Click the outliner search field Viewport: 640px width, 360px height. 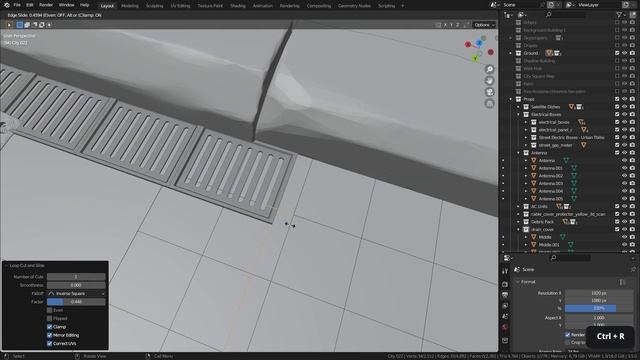coord(565,15)
